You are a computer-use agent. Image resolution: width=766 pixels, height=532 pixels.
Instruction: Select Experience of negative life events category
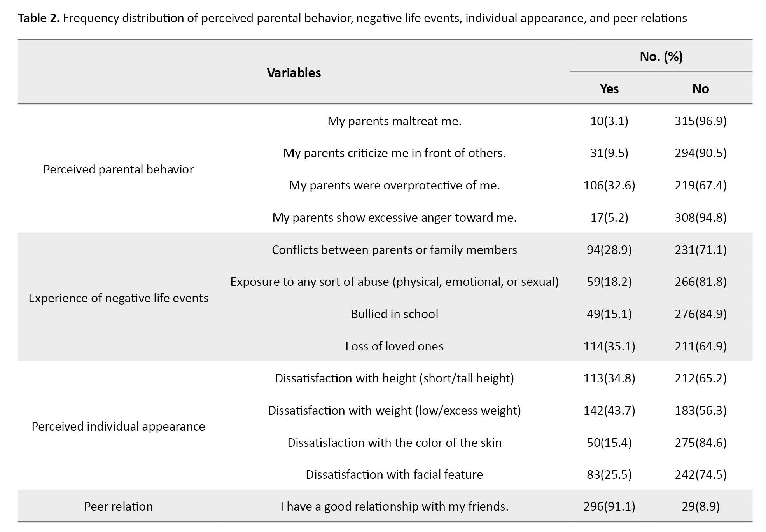tap(118, 298)
